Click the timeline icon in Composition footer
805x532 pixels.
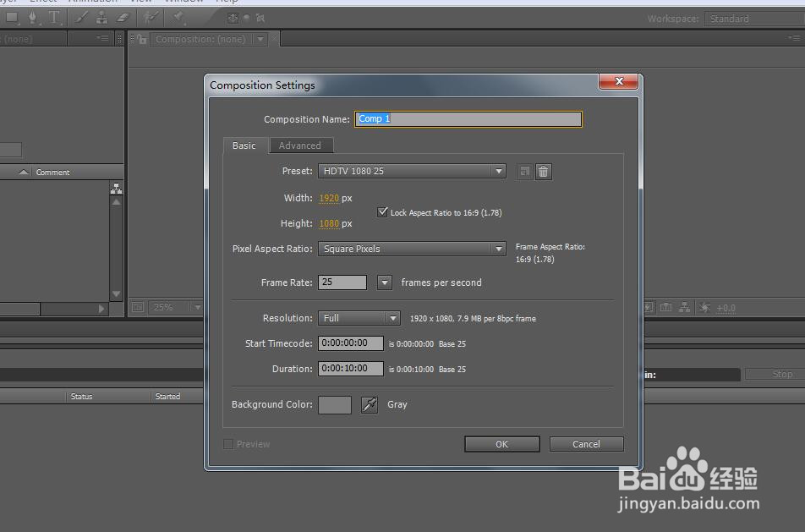tap(665, 307)
